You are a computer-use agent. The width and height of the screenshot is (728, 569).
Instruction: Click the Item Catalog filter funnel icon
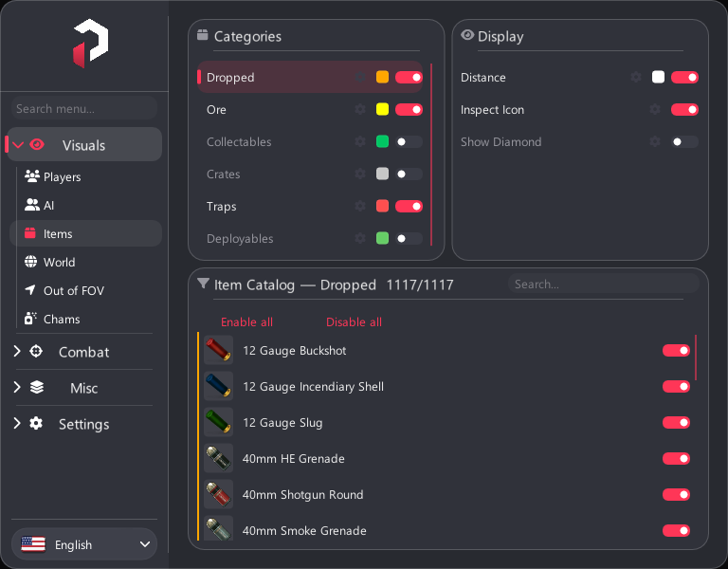203,284
